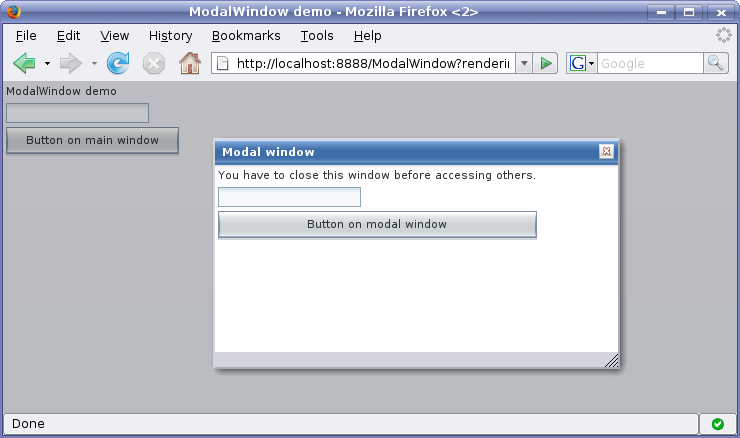Click the Back arrow navigation icon
Screen dimensions: 740x438
(24, 64)
